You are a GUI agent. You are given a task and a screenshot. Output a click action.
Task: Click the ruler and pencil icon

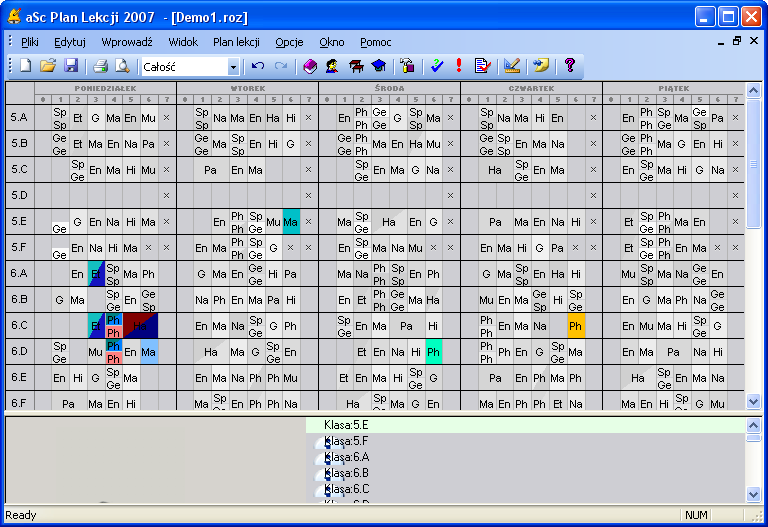coord(512,66)
